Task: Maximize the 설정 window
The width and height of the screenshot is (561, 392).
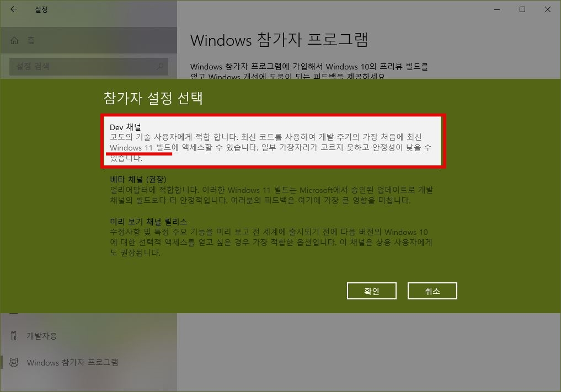Action: coord(522,9)
